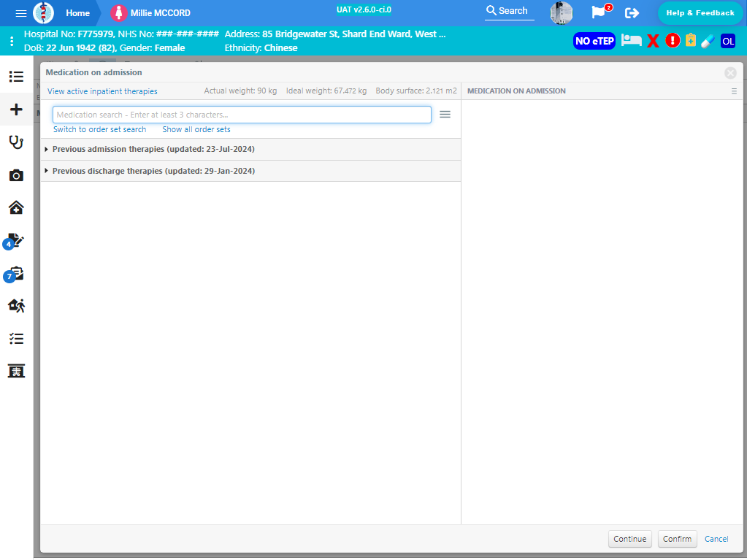Screen dimensions: 747x560
Task: Click the yellow clipboard icon
Action: 690,40
